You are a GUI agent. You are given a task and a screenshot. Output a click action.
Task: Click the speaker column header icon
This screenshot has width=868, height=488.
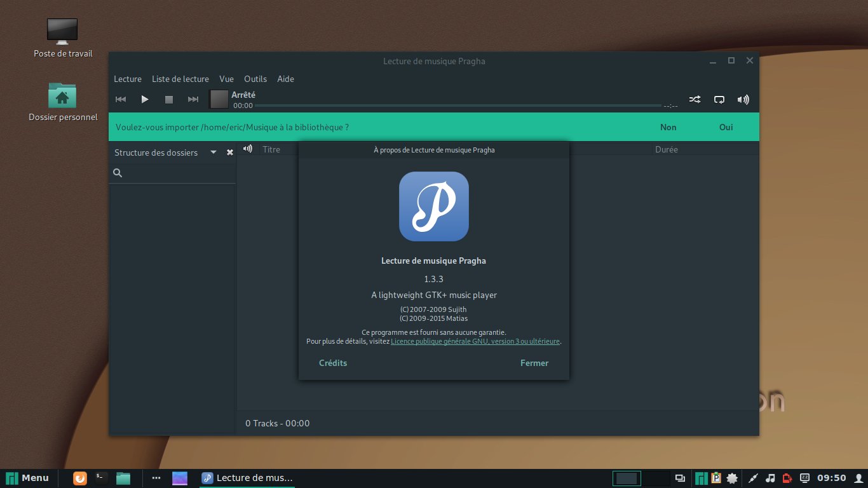248,149
